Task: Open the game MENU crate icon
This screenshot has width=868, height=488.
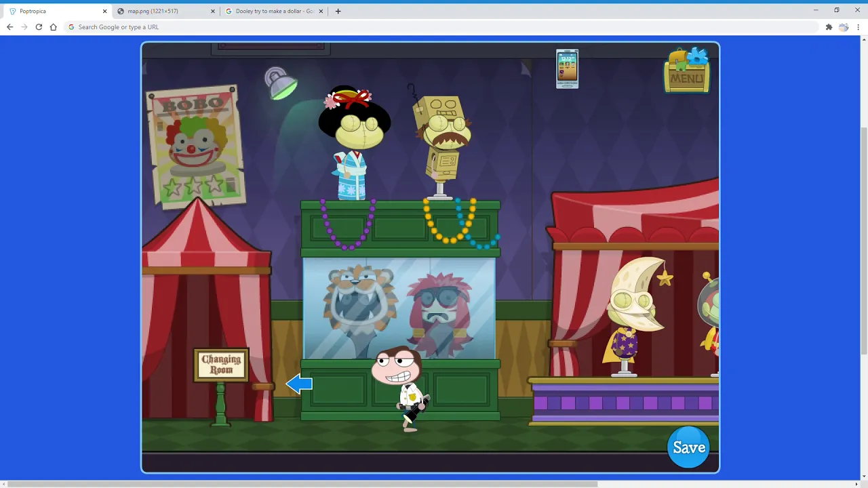Action: [x=688, y=70]
